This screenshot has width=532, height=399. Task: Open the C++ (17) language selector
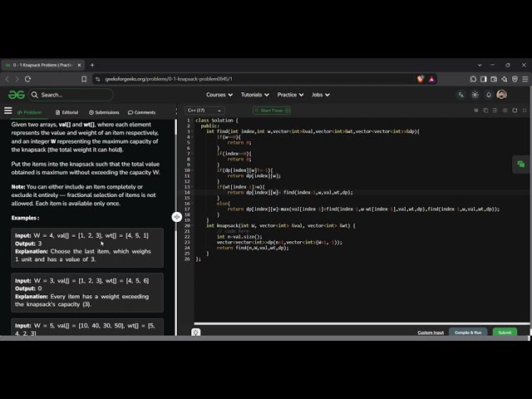(204, 111)
